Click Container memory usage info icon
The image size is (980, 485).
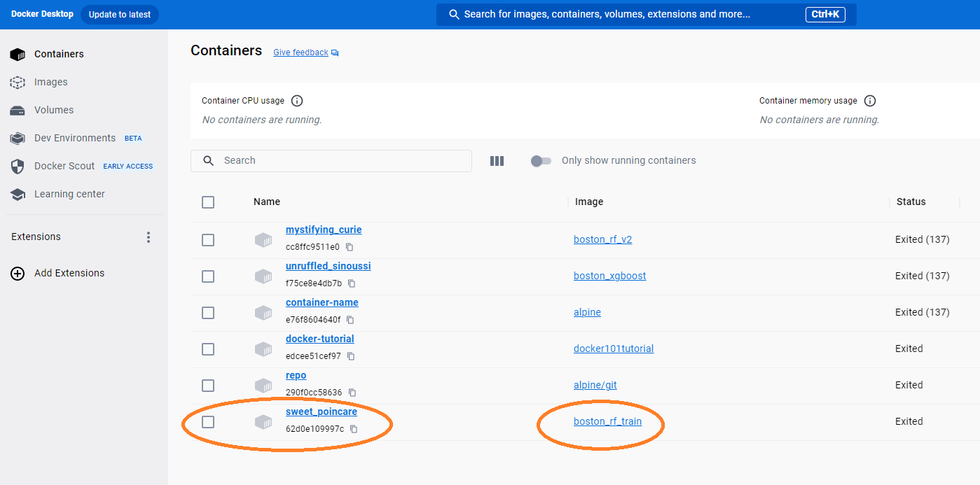pos(870,101)
